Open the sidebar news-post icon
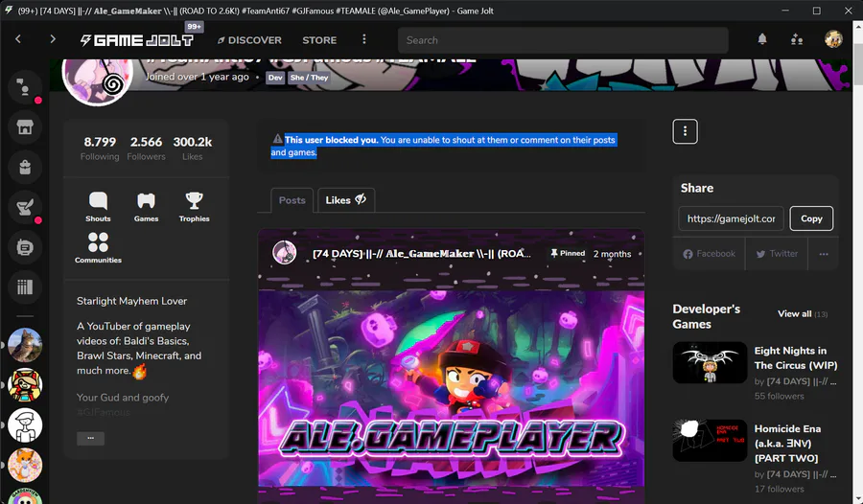Screen dimensions: 863x504 (25, 247)
